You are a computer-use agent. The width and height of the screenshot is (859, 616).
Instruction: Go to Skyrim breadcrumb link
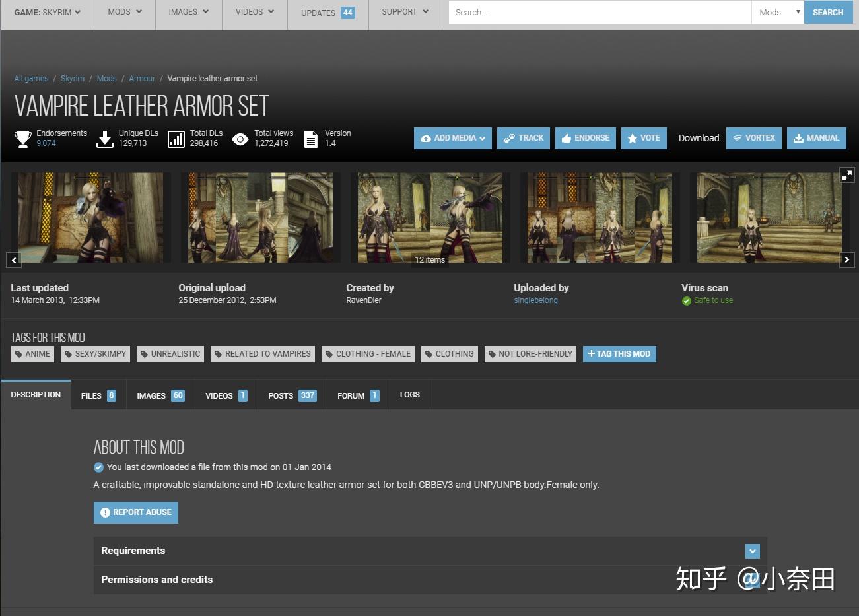pyautogui.click(x=73, y=79)
